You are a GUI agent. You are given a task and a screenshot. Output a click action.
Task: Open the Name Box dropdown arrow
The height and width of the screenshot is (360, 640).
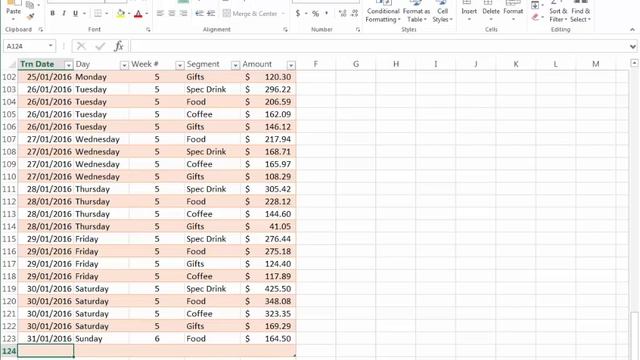tap(51, 46)
